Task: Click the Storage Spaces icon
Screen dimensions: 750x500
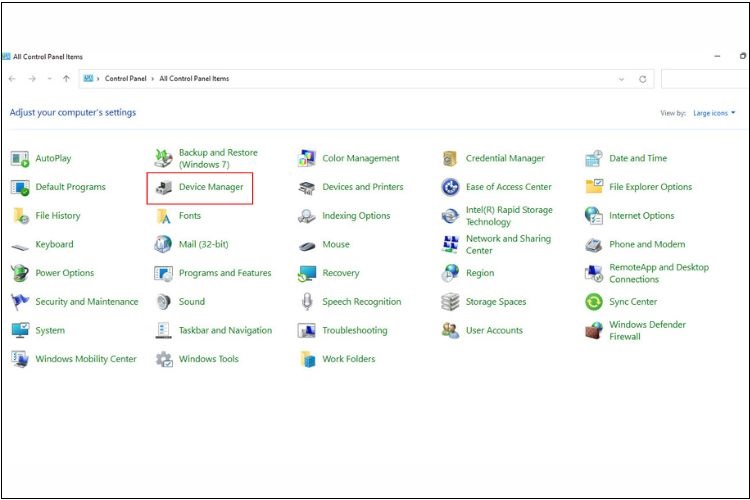Action: coord(450,302)
